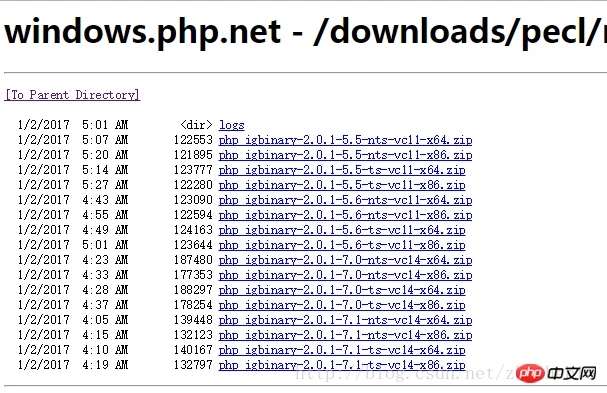Select the 5:07 AM timestamp
Screen dimensions: 607x393
click(105, 140)
